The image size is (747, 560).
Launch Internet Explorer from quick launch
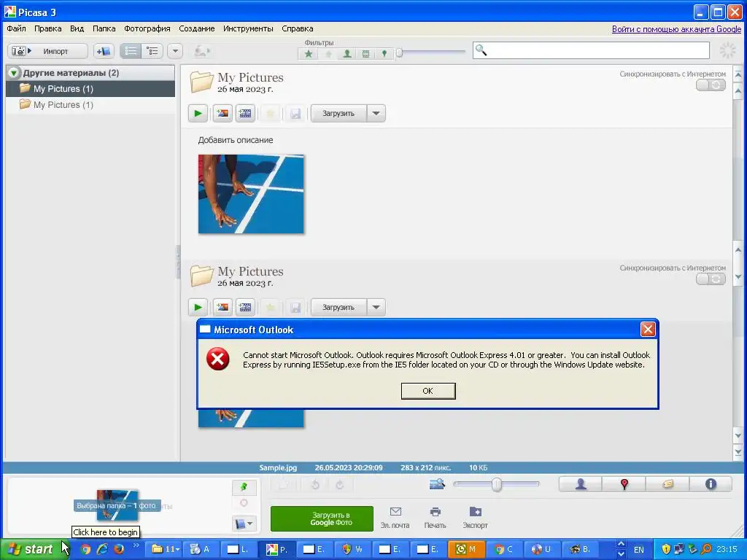102,549
